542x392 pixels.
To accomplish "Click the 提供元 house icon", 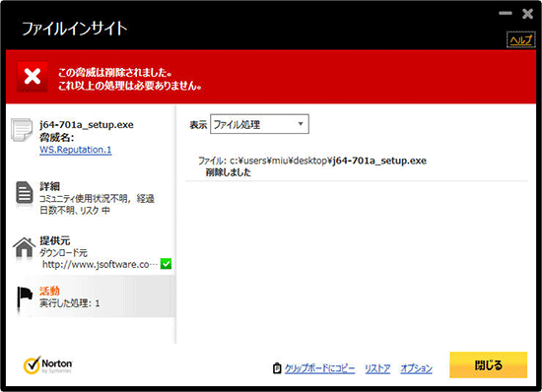I will (x=24, y=247).
